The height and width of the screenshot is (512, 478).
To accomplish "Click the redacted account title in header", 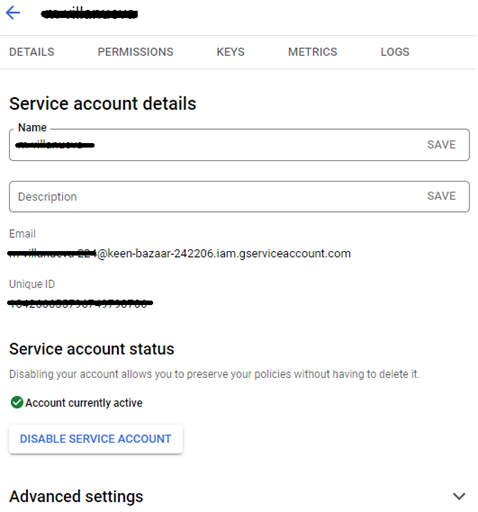I will tap(89, 14).
